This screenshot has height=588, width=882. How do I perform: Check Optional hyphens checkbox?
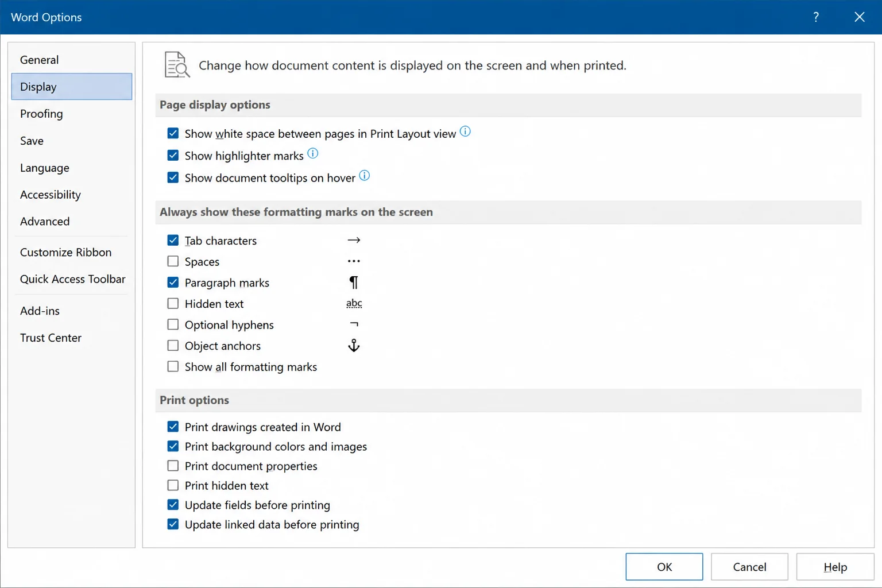[173, 324]
